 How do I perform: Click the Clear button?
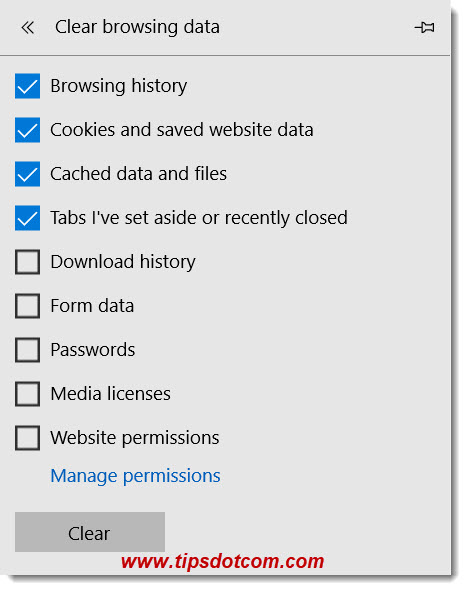[90, 532]
